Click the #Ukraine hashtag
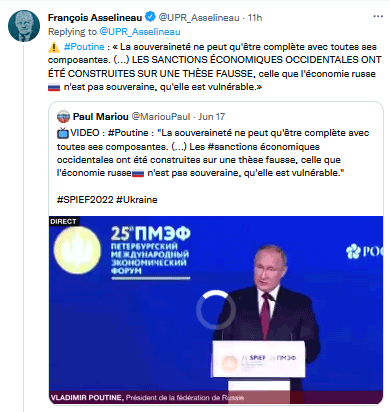This screenshot has height=412, width=390. [x=137, y=200]
